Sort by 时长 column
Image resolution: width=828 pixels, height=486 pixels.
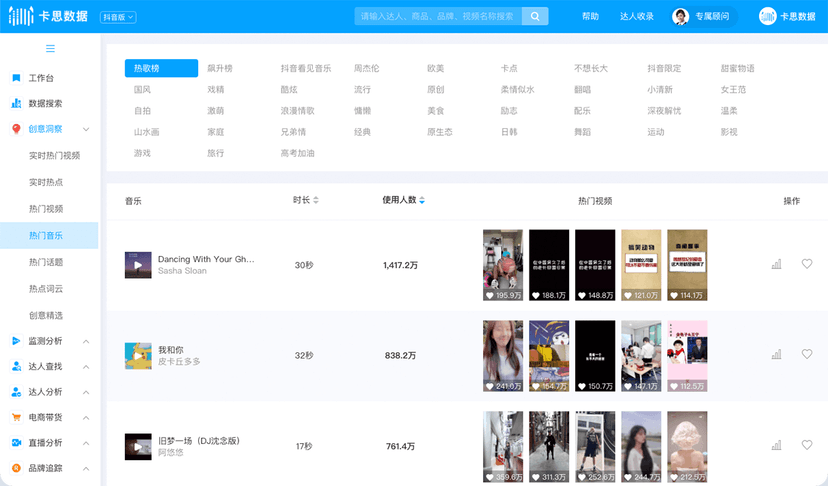[306, 200]
